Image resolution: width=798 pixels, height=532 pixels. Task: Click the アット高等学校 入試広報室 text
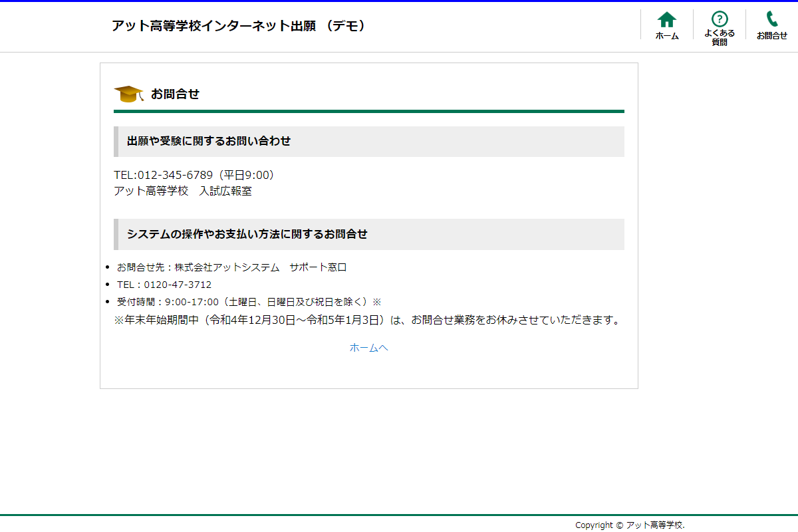point(183,192)
